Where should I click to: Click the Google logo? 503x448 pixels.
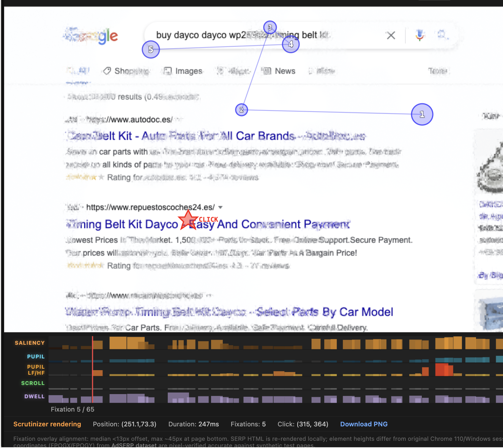click(x=91, y=36)
